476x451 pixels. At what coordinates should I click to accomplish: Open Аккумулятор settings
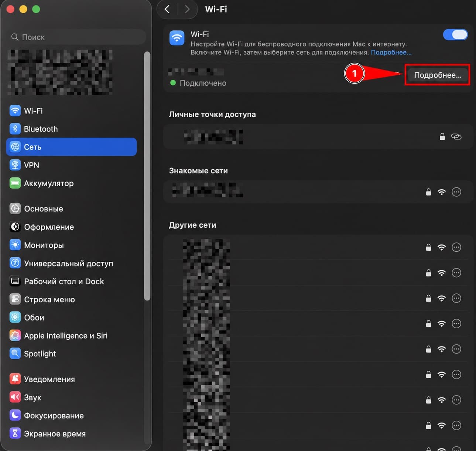click(71, 183)
